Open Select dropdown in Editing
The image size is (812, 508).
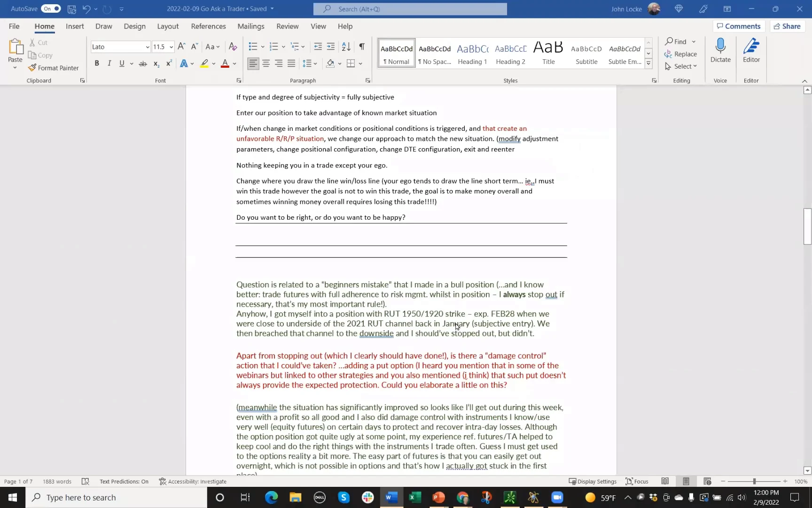(681, 66)
